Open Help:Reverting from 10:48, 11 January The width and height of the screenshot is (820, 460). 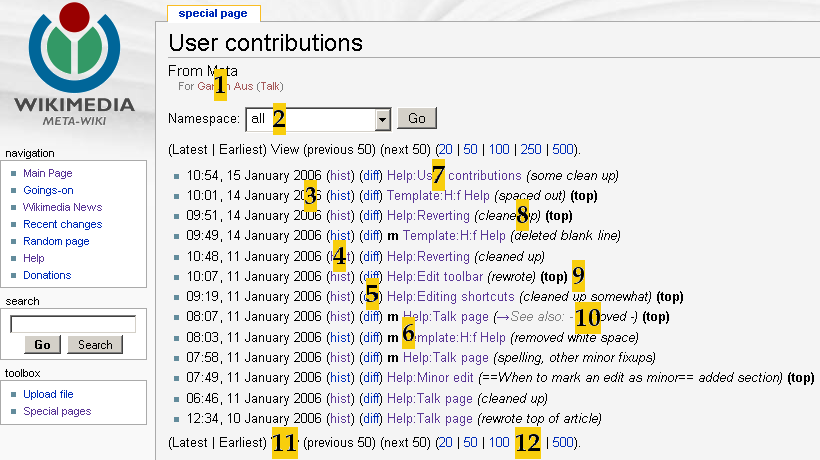click(428, 257)
